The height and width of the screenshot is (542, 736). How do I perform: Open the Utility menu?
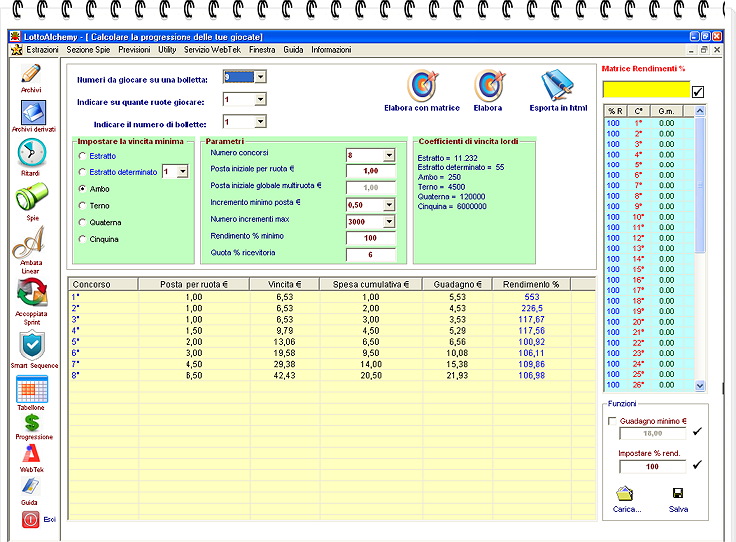[x=167, y=50]
